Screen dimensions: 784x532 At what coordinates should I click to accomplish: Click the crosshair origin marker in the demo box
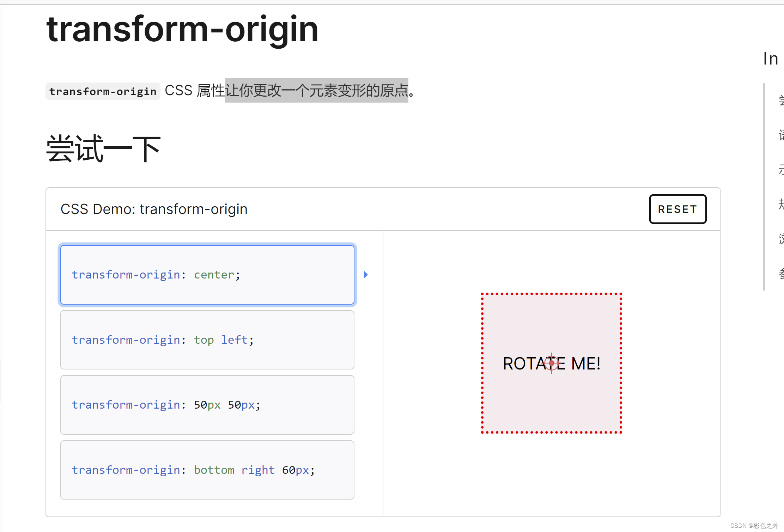551,363
